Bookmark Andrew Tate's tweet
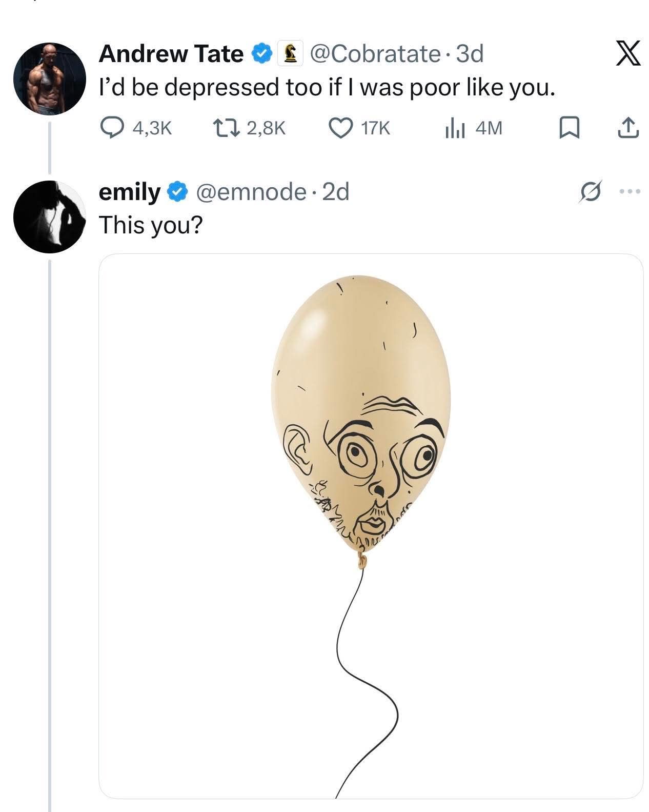This screenshot has width=649, height=812. [x=569, y=128]
